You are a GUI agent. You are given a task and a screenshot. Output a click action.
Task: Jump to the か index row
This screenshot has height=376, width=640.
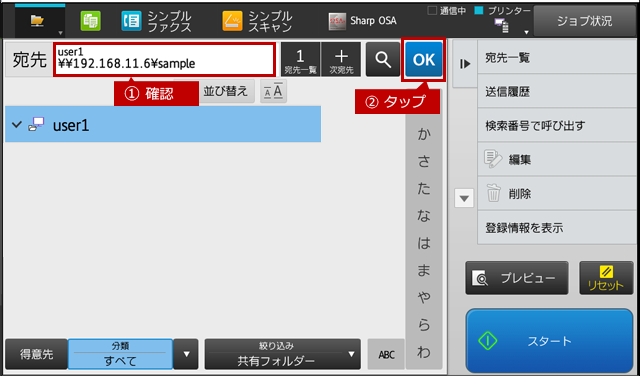(424, 134)
